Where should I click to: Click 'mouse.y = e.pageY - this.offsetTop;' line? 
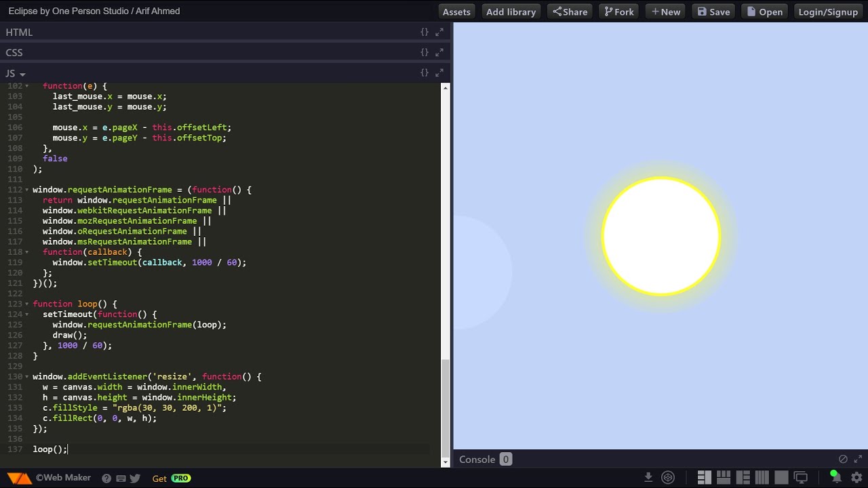(139, 138)
